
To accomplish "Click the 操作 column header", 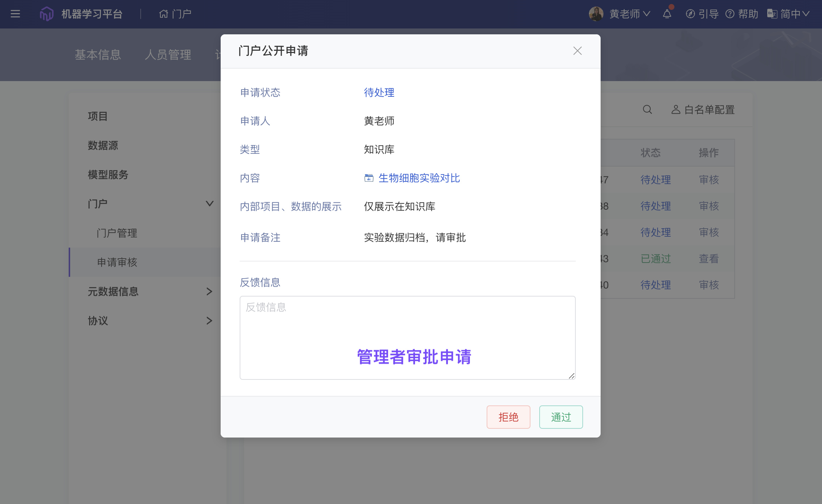I will tap(709, 153).
